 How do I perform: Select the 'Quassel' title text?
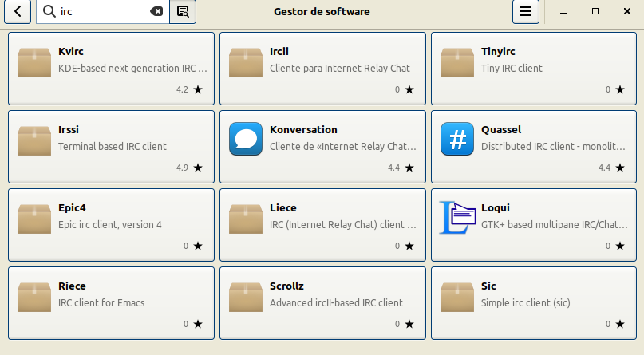pyautogui.click(x=501, y=130)
